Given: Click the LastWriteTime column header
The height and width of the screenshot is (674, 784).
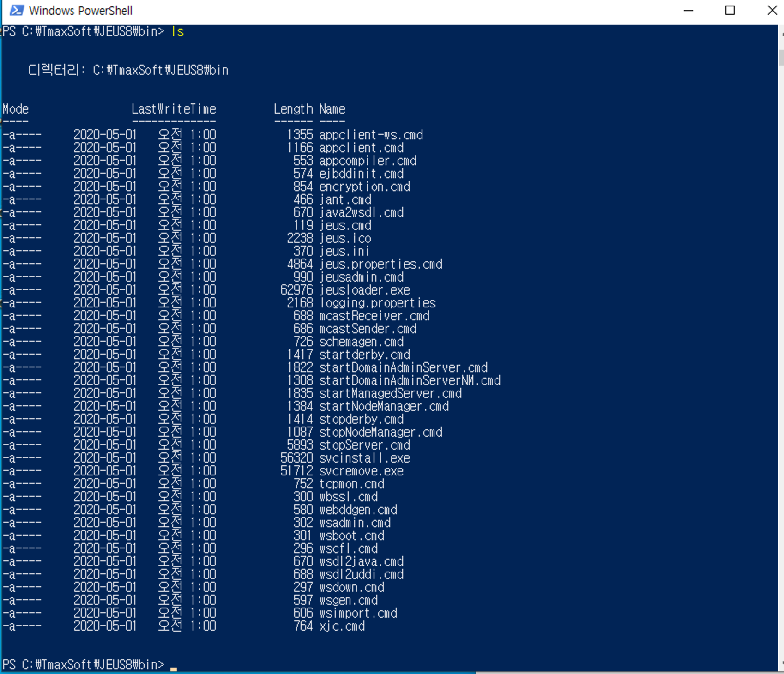Looking at the screenshot, I should (x=174, y=109).
